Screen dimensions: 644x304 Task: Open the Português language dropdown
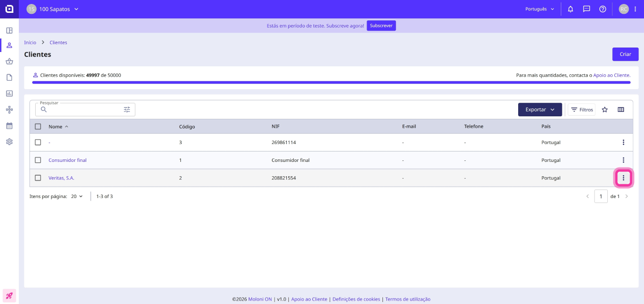pyautogui.click(x=540, y=9)
